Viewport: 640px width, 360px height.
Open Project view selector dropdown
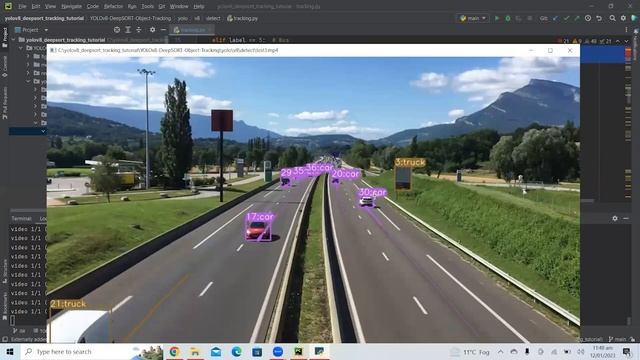pos(31,30)
